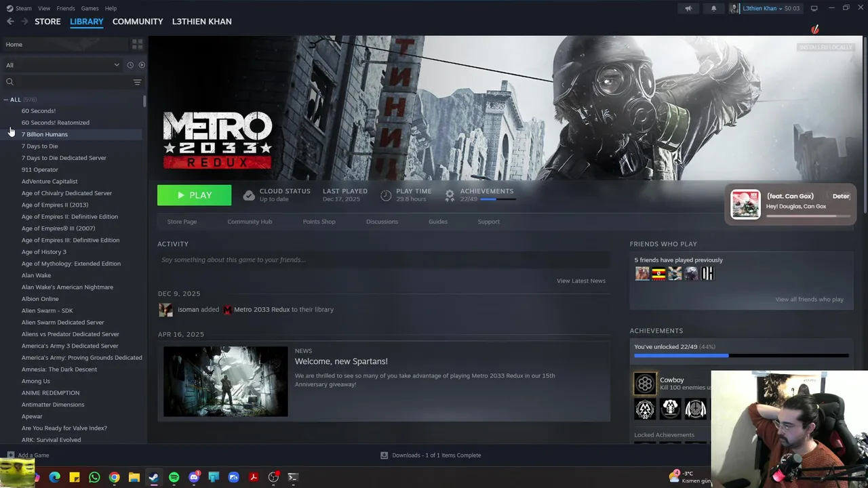The image size is (868, 488).
Task: Go to the COMMUNITY tab
Action: 138,22
